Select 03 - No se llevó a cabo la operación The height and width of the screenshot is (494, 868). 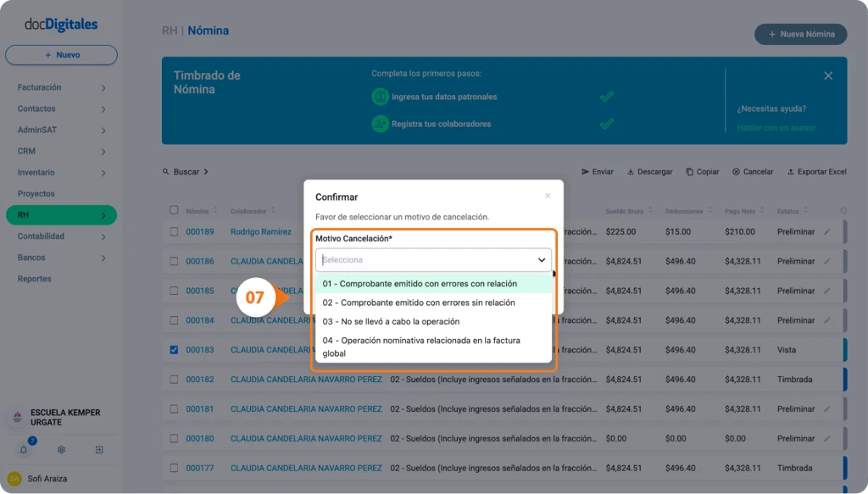[x=433, y=321]
